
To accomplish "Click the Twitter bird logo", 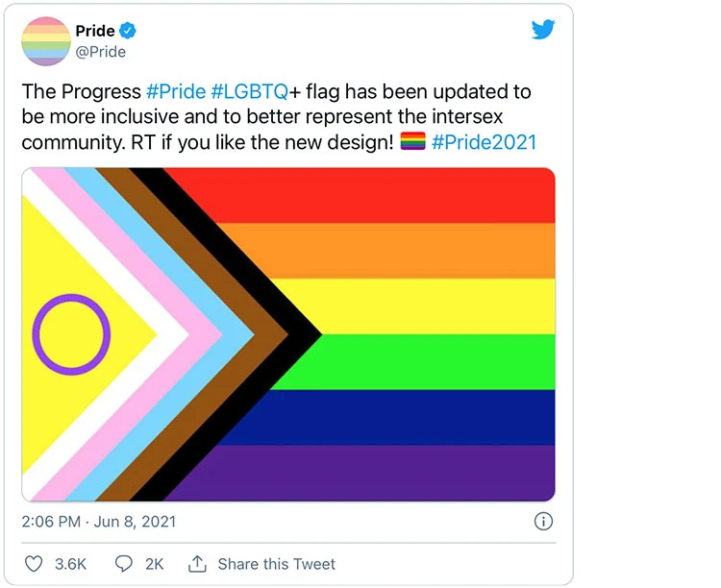I will [x=543, y=30].
